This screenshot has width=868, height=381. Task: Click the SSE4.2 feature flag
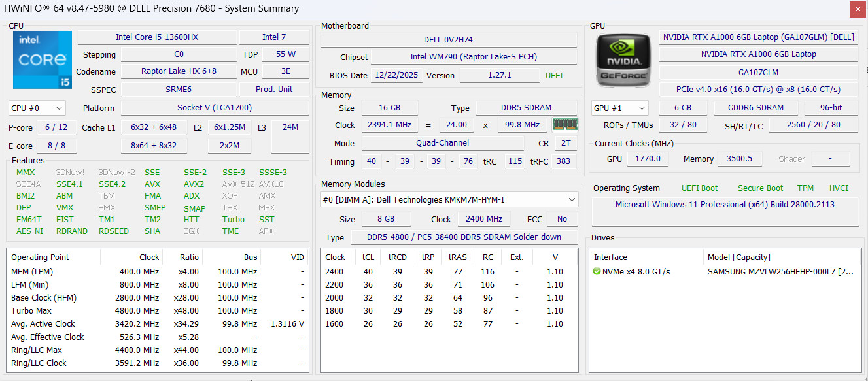112,184
